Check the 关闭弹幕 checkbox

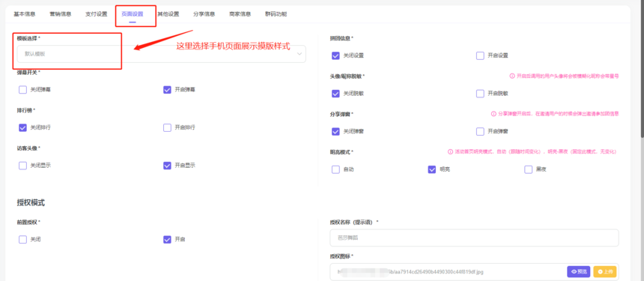pos(22,90)
